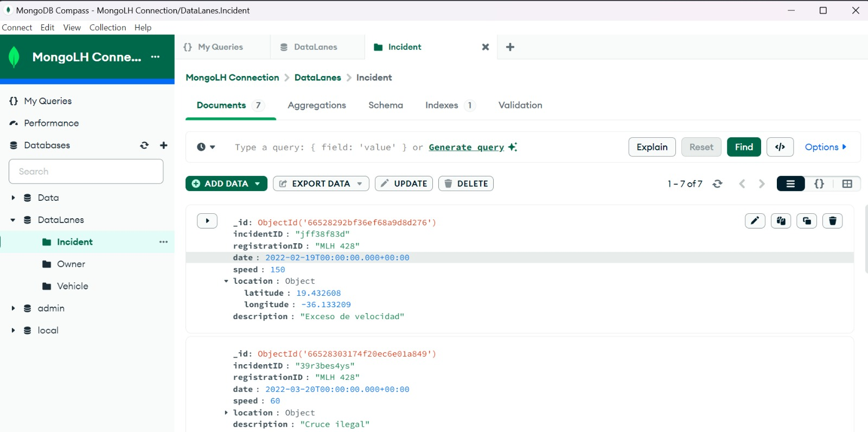Open the My Queries tab
This screenshot has width=868, height=432.
222,47
